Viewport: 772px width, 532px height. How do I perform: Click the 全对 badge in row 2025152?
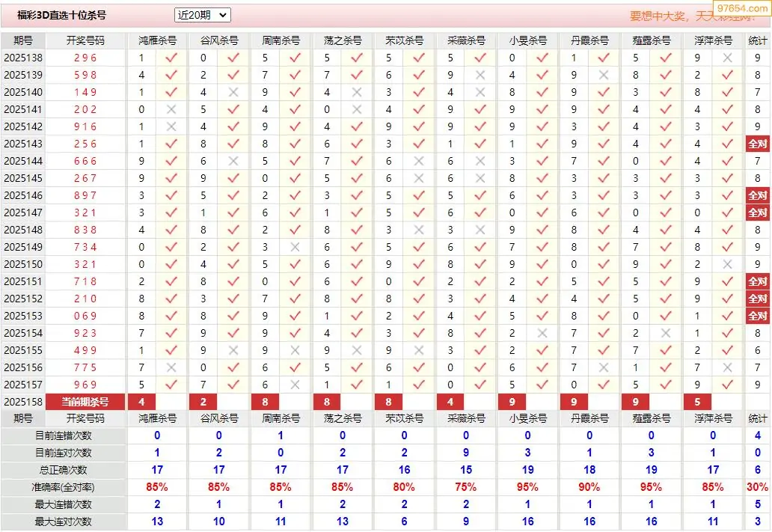tap(757, 299)
